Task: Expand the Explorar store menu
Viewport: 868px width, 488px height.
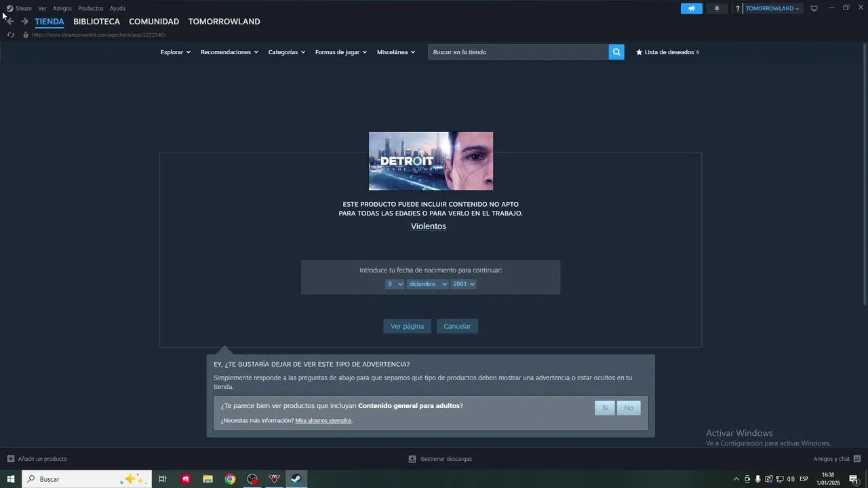Action: click(175, 52)
